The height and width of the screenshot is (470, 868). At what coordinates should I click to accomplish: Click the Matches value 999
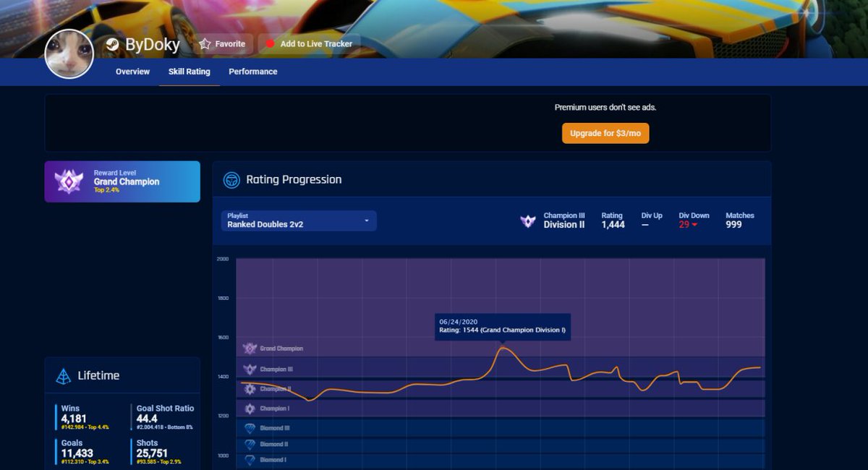tap(735, 225)
